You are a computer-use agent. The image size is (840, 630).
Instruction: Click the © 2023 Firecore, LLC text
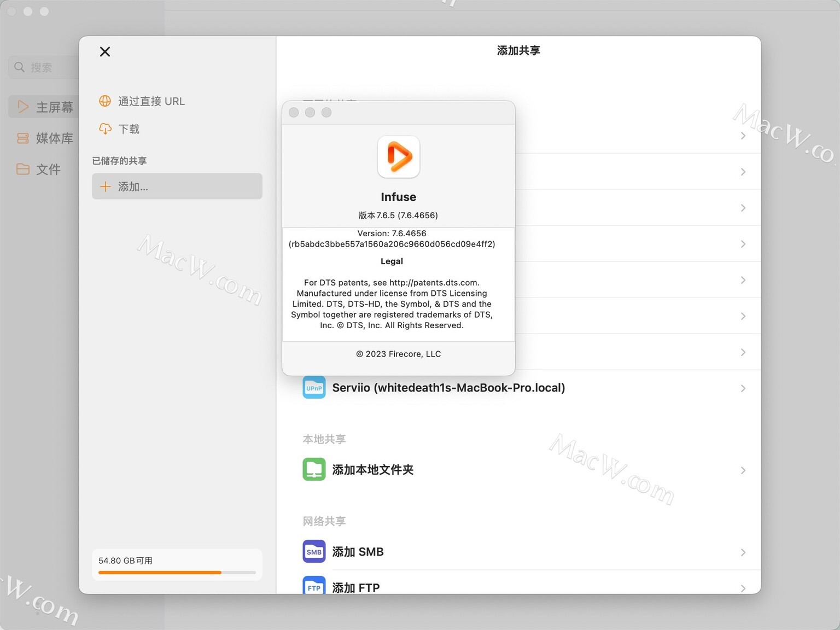click(399, 354)
